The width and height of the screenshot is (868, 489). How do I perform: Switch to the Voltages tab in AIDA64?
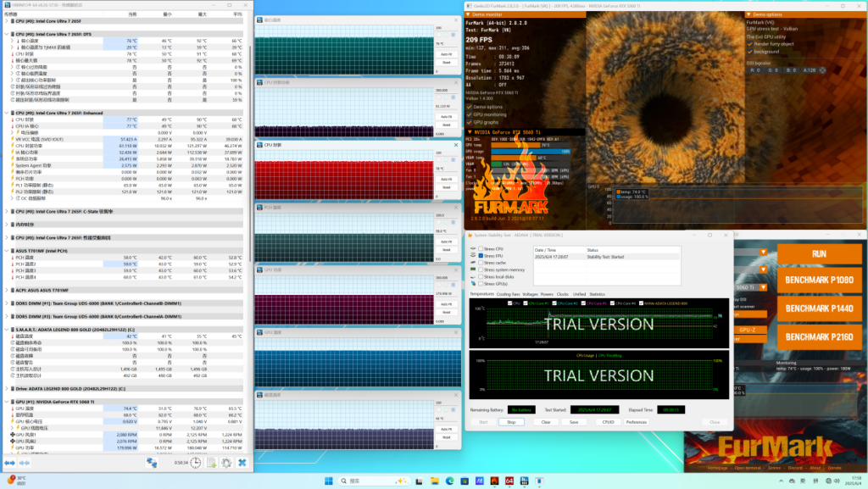(530, 294)
